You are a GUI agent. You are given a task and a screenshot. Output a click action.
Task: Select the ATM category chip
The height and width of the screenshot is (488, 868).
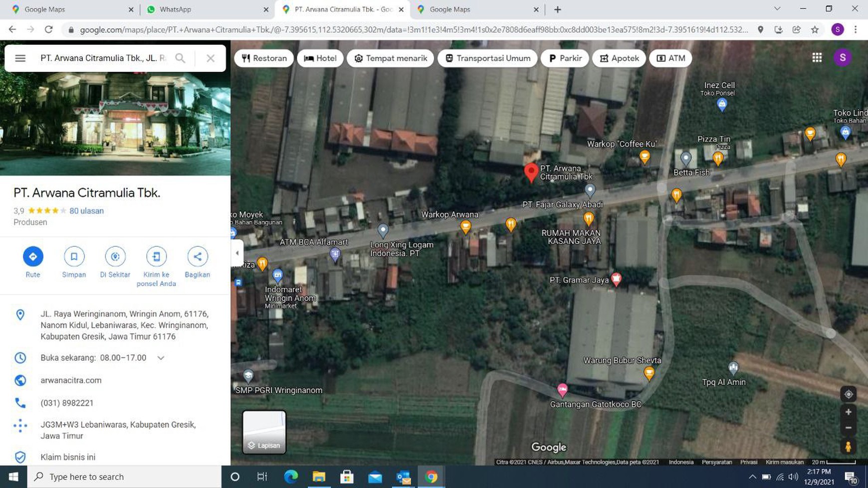[671, 58]
